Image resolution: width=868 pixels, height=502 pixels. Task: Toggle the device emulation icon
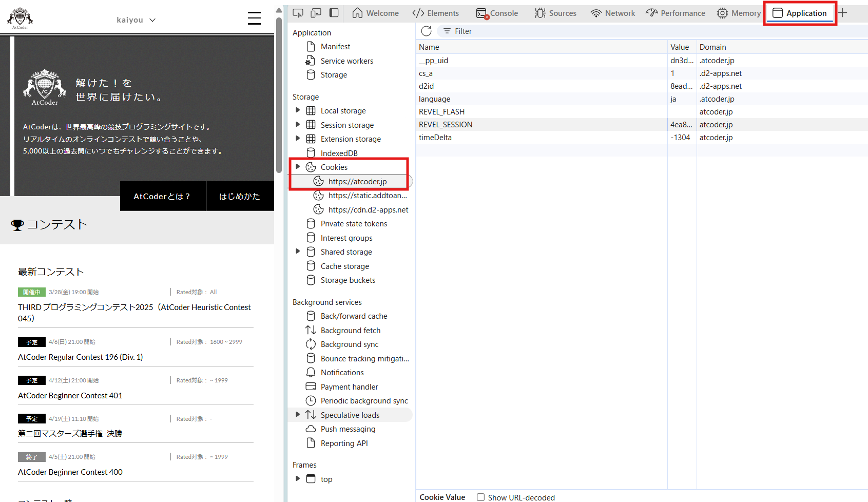316,13
